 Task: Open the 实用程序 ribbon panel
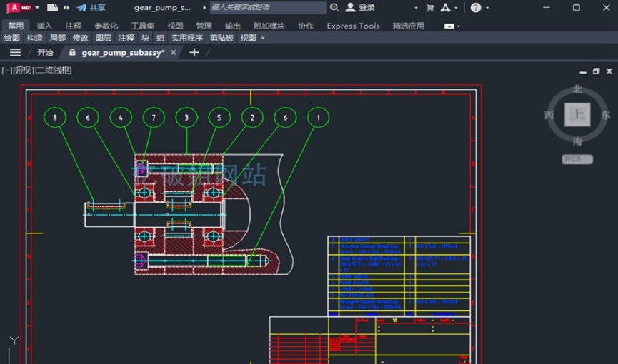186,38
